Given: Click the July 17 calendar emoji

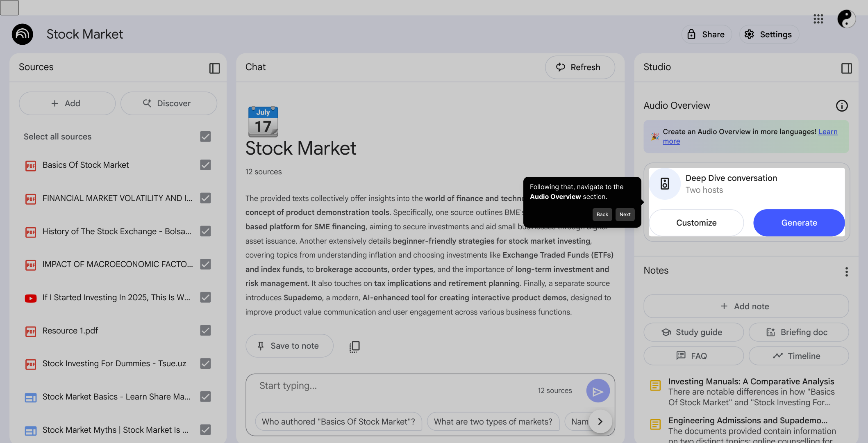Looking at the screenshot, I should [x=263, y=121].
